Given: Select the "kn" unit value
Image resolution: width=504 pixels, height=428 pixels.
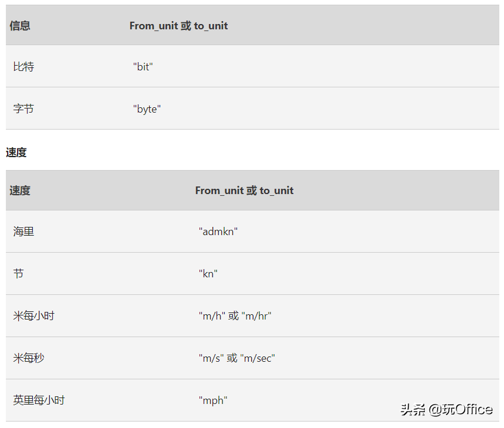Looking at the screenshot, I should pyautogui.click(x=208, y=274).
